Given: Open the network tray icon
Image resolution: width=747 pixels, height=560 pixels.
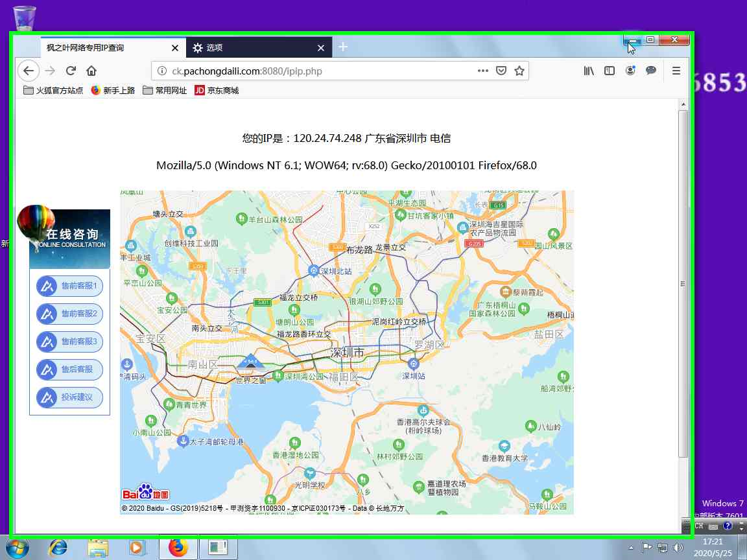Looking at the screenshot, I should pos(662,548).
